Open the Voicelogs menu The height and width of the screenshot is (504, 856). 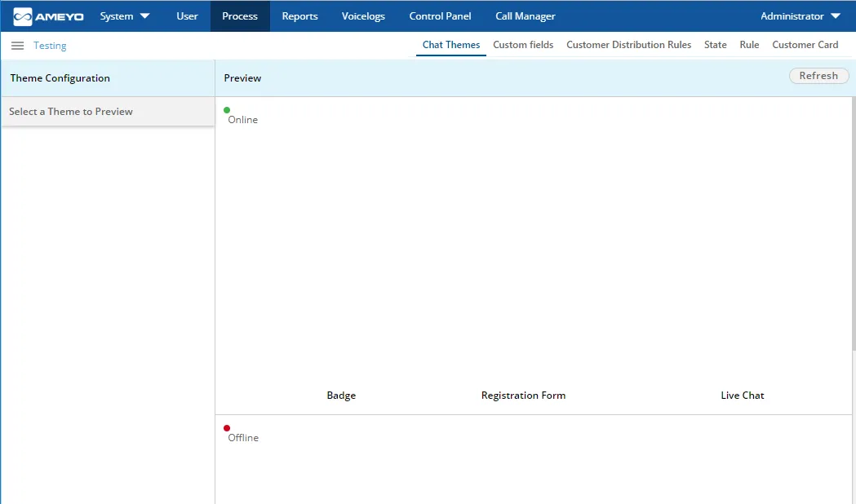coord(363,16)
